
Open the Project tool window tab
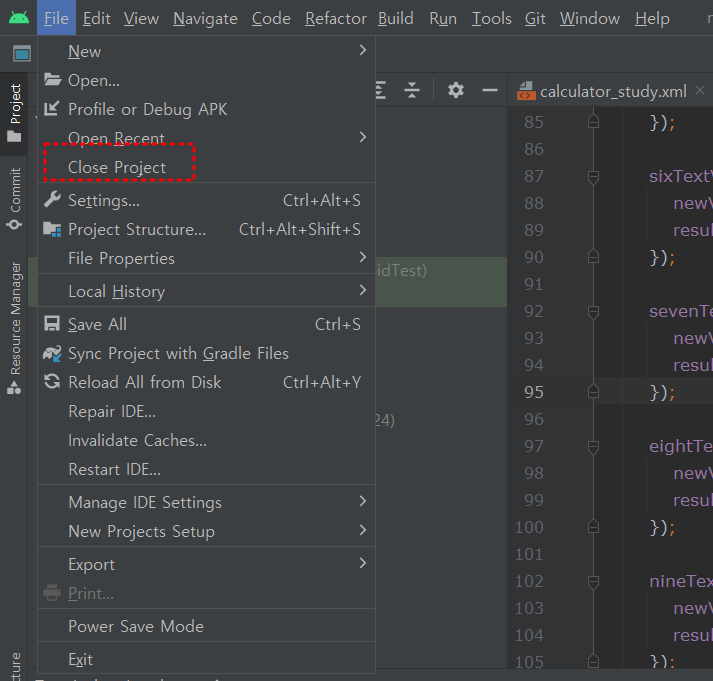pos(15,114)
